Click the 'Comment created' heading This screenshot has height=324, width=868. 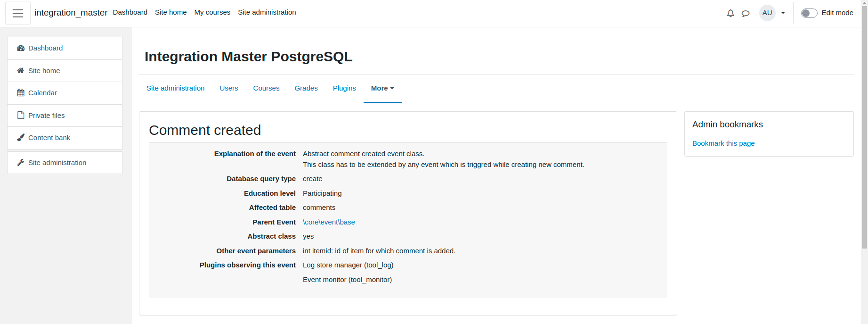205,130
